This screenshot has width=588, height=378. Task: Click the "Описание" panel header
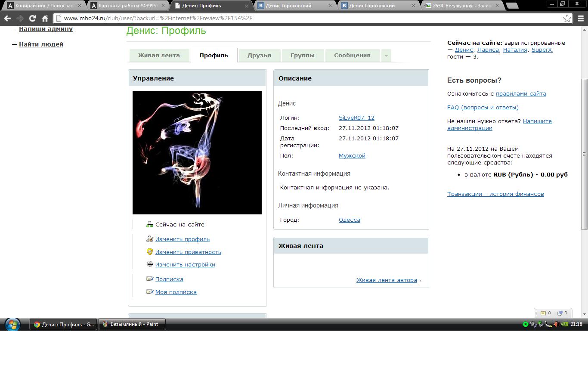point(351,78)
